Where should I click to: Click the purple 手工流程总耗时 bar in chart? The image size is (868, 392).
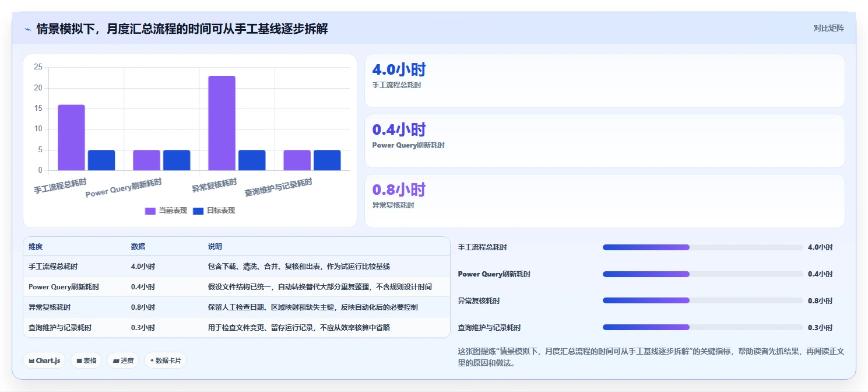[71, 138]
